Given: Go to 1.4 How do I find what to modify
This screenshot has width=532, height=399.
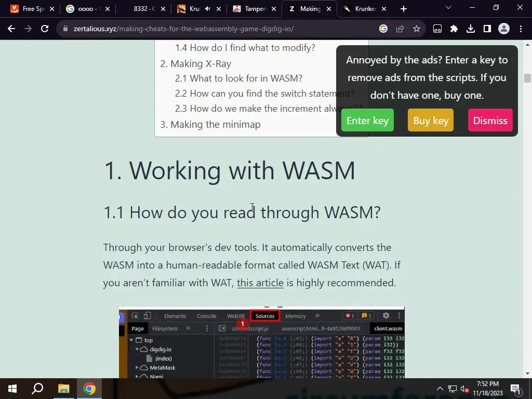Looking at the screenshot, I should coord(245,48).
